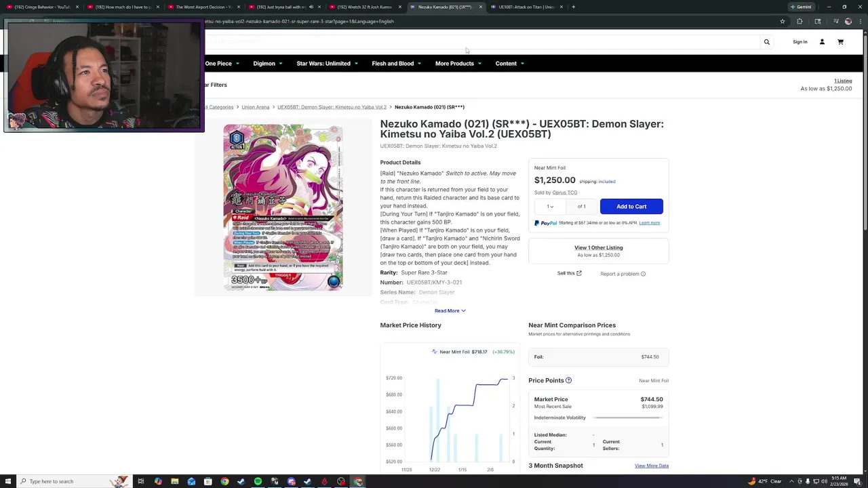Open Steam from the taskbar

pos(308,481)
